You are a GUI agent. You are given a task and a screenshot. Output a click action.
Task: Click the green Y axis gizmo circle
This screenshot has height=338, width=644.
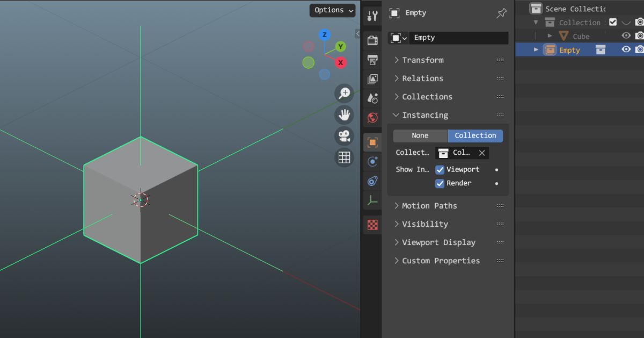click(x=340, y=47)
